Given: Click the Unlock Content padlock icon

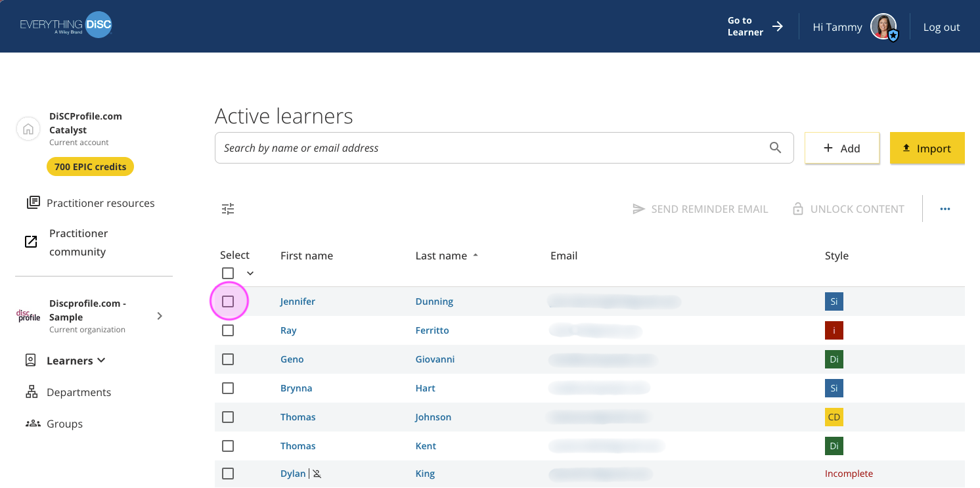Looking at the screenshot, I should (x=798, y=209).
